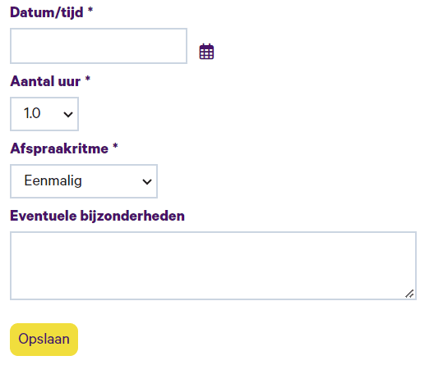The width and height of the screenshot is (434, 365).
Task: Select the Eenmalig value text
Action: 53,181
